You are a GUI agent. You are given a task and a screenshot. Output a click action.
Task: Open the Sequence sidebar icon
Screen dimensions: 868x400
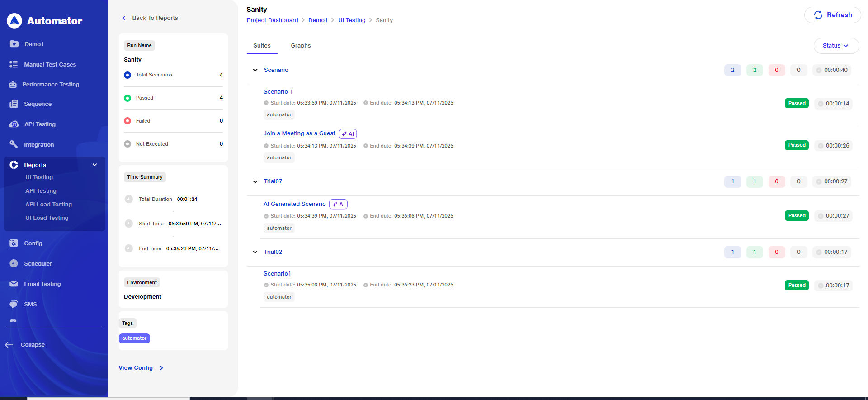14,104
